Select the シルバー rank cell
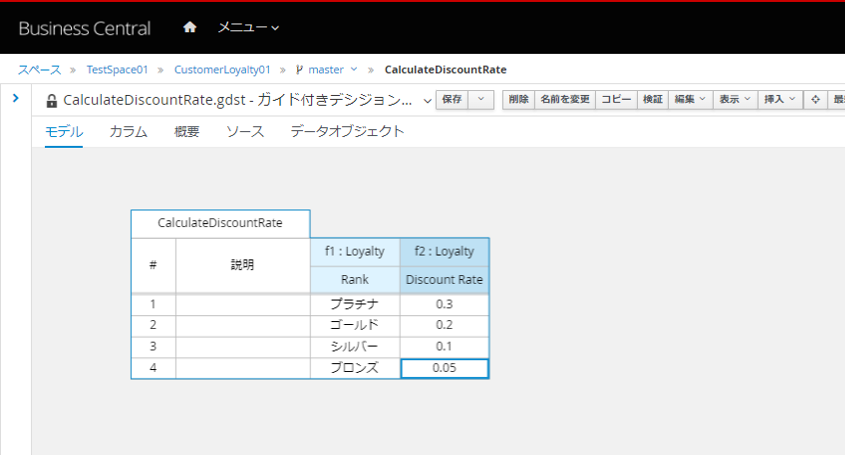 [355, 347]
